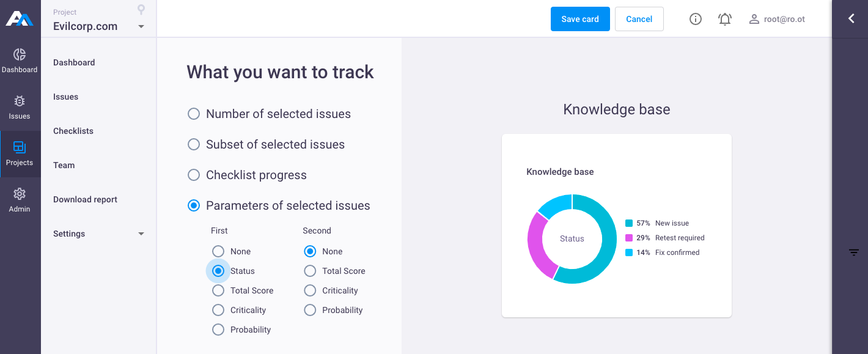
Task: Open Admin gear icon
Action: (x=20, y=194)
